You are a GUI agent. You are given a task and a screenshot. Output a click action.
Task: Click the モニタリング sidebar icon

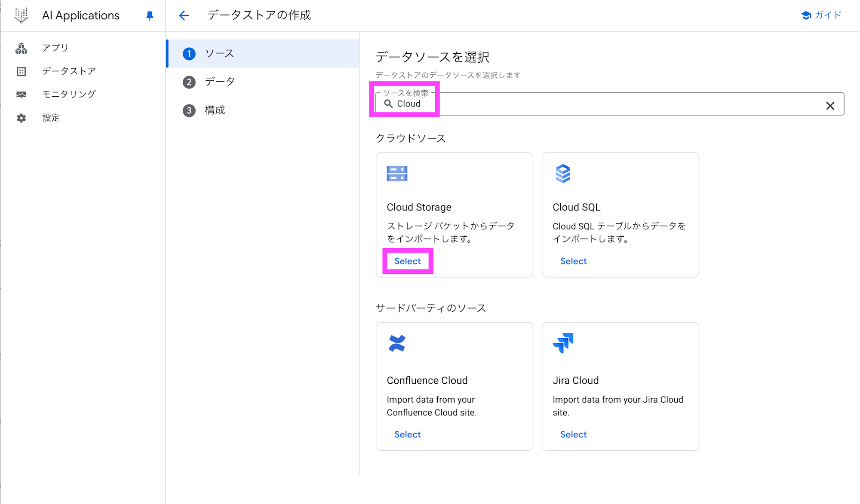[x=21, y=95]
